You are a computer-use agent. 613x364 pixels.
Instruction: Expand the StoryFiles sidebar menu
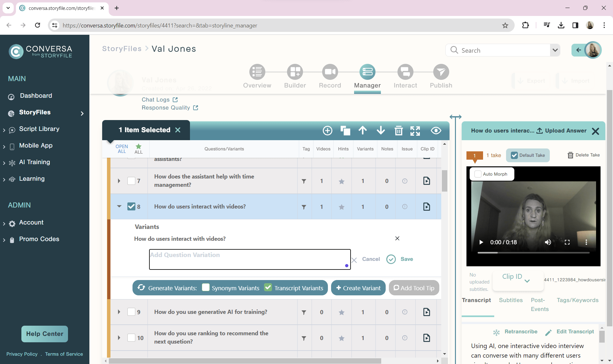coord(82,113)
